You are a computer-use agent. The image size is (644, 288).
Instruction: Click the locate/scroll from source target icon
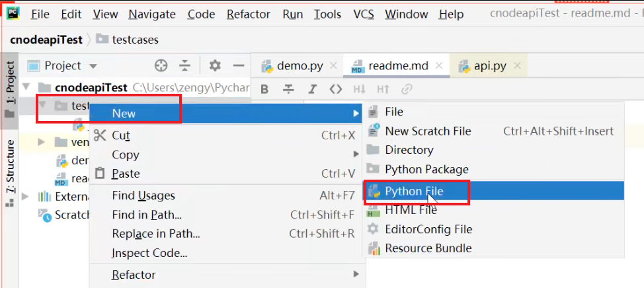tap(161, 65)
